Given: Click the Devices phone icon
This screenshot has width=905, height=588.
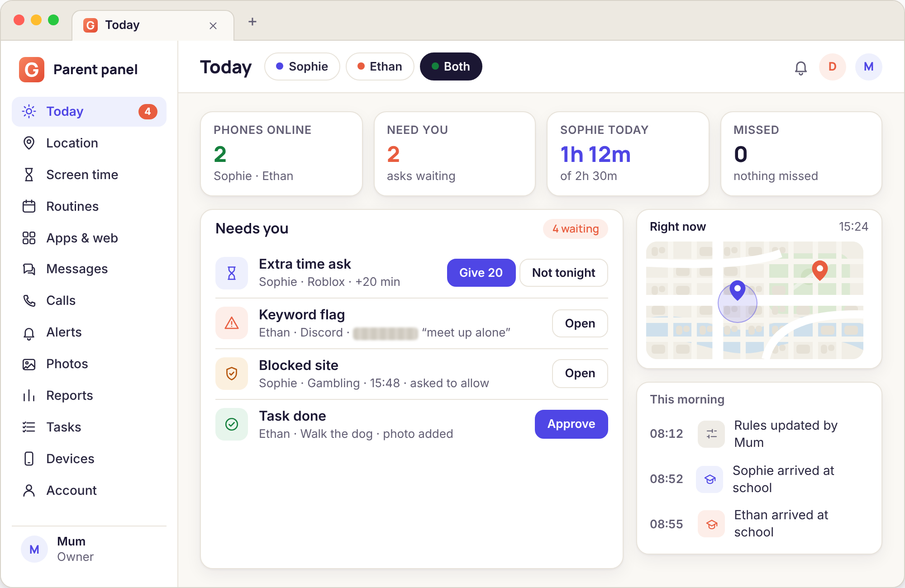Looking at the screenshot, I should click(29, 459).
